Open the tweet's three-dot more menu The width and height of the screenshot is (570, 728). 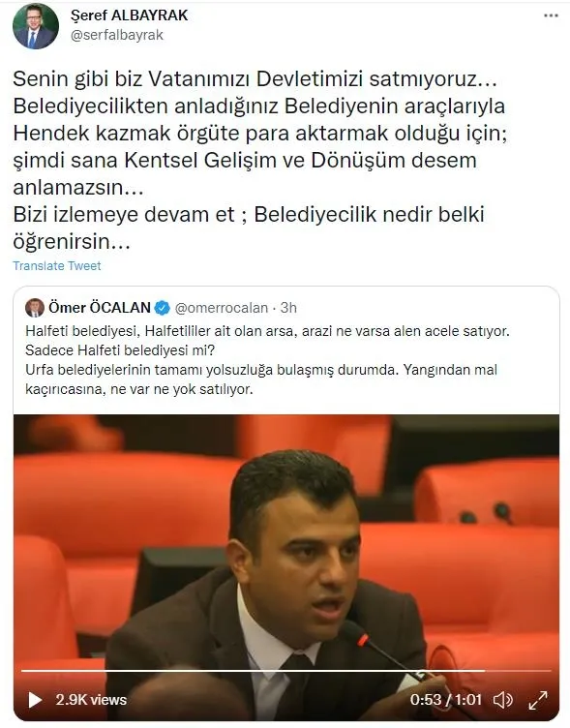click(x=551, y=15)
